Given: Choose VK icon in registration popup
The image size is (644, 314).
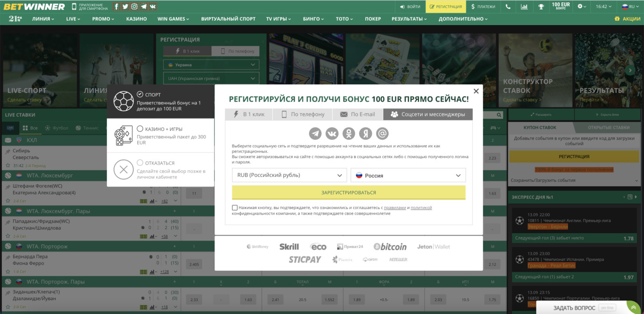Looking at the screenshot, I should click(x=332, y=134).
